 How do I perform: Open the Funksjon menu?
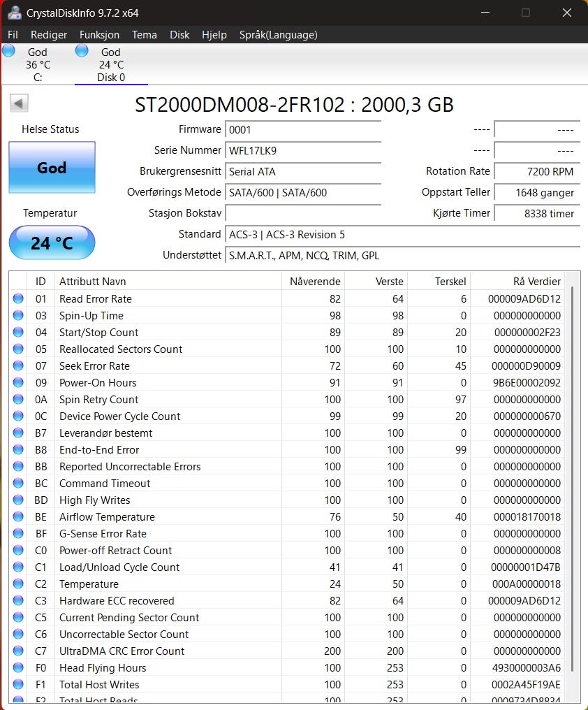coord(99,35)
